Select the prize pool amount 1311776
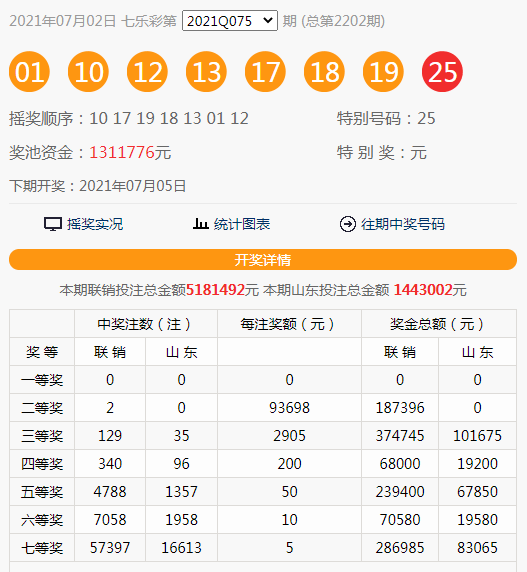 click(x=122, y=152)
